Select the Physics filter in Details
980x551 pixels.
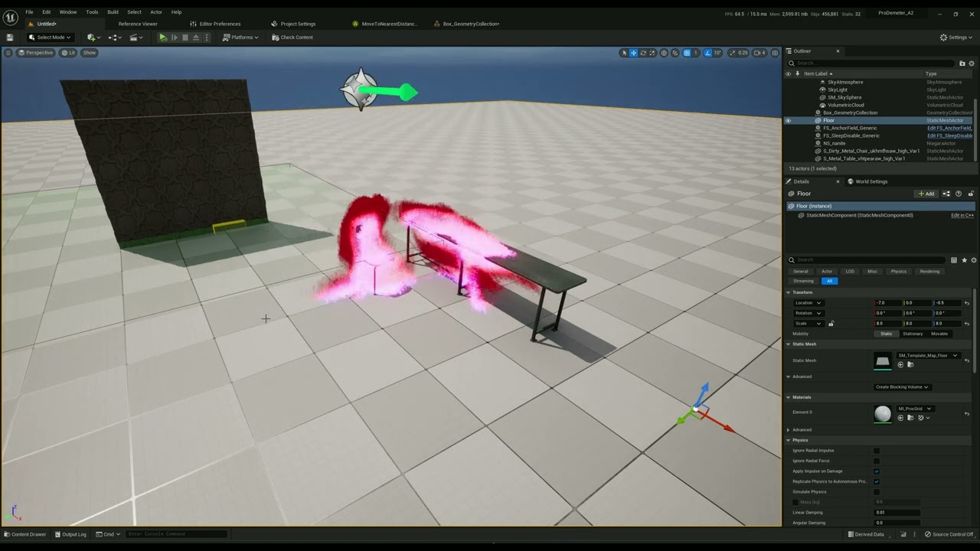898,271
